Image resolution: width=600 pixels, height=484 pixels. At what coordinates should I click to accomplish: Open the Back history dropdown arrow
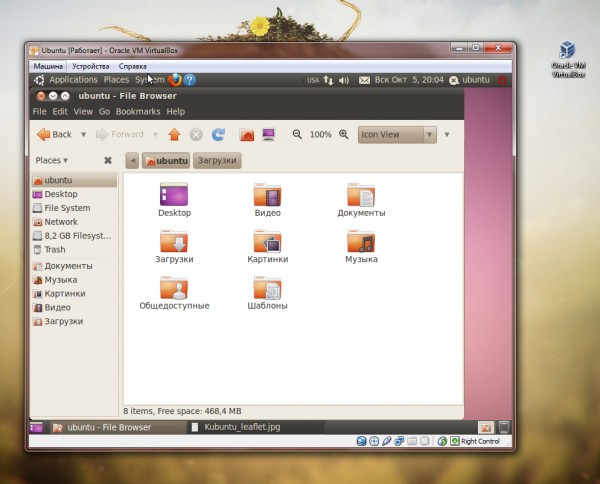pos(83,134)
